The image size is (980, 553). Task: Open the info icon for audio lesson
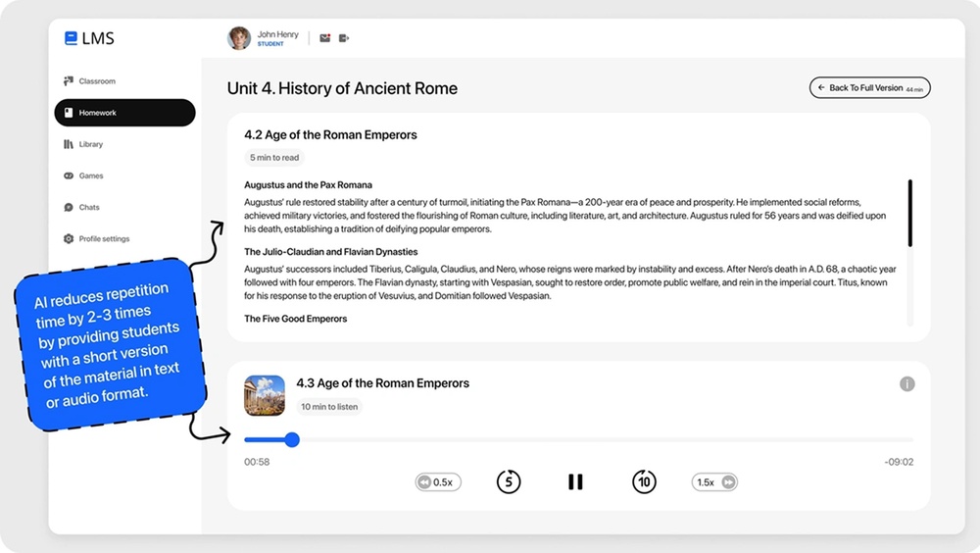coord(906,383)
